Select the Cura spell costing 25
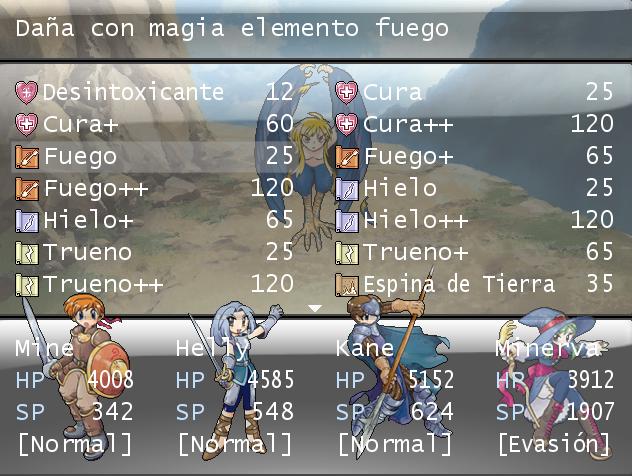 pos(475,92)
